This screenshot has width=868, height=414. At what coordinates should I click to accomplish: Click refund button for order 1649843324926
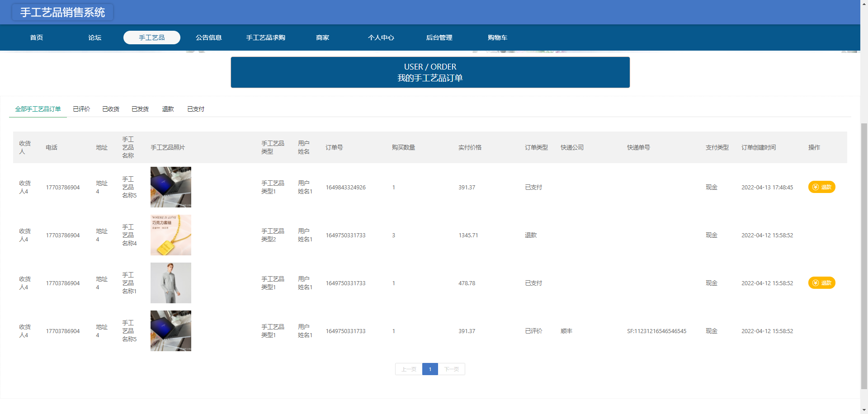(x=821, y=187)
